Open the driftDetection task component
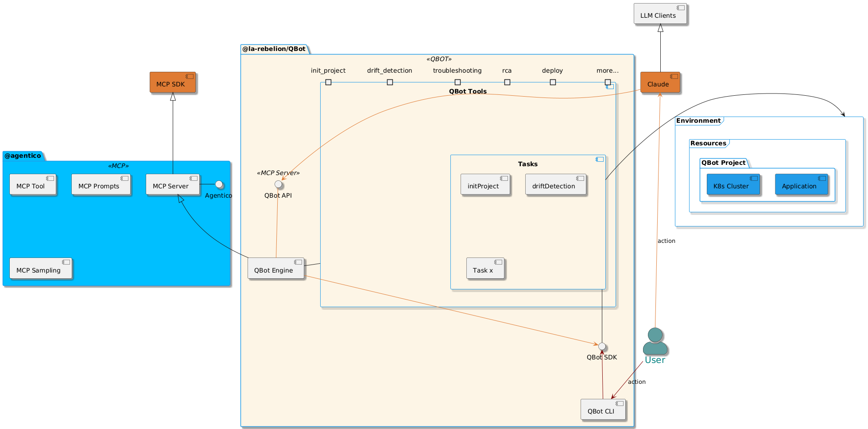The height and width of the screenshot is (429, 868). click(556, 185)
